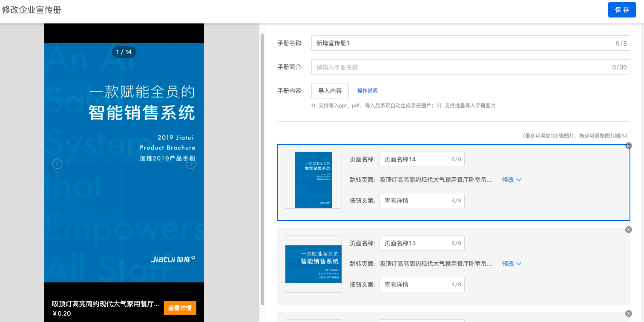Image resolution: width=644 pixels, height=322 pixels.
Task: Remove the 页面名称14 card with its X
Action: click(628, 146)
